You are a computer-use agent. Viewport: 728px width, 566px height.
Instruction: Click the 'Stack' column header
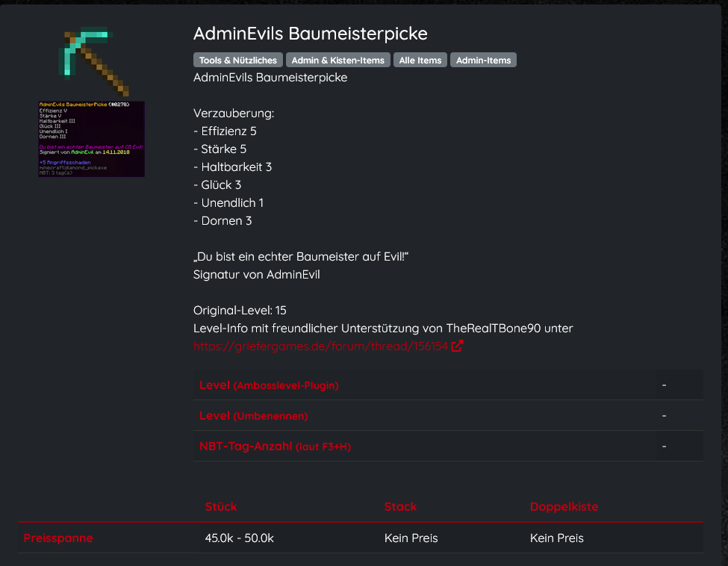pyautogui.click(x=400, y=506)
